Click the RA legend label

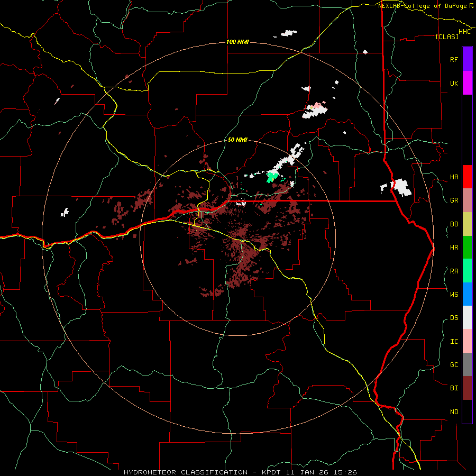pos(454,271)
